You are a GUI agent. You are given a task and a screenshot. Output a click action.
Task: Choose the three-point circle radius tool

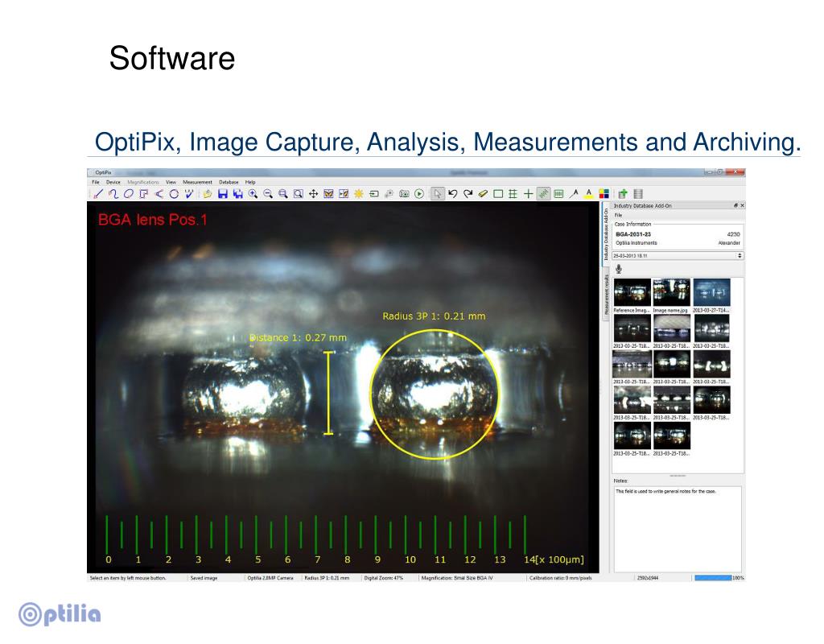174,194
